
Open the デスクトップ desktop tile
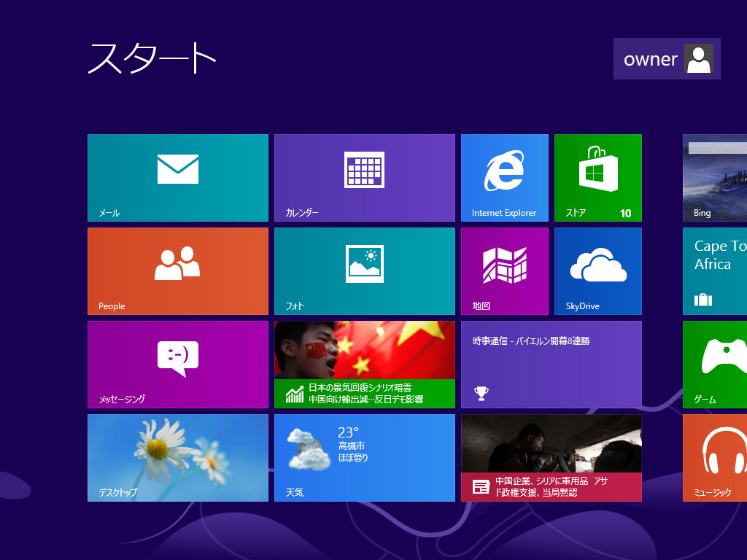pos(178,458)
